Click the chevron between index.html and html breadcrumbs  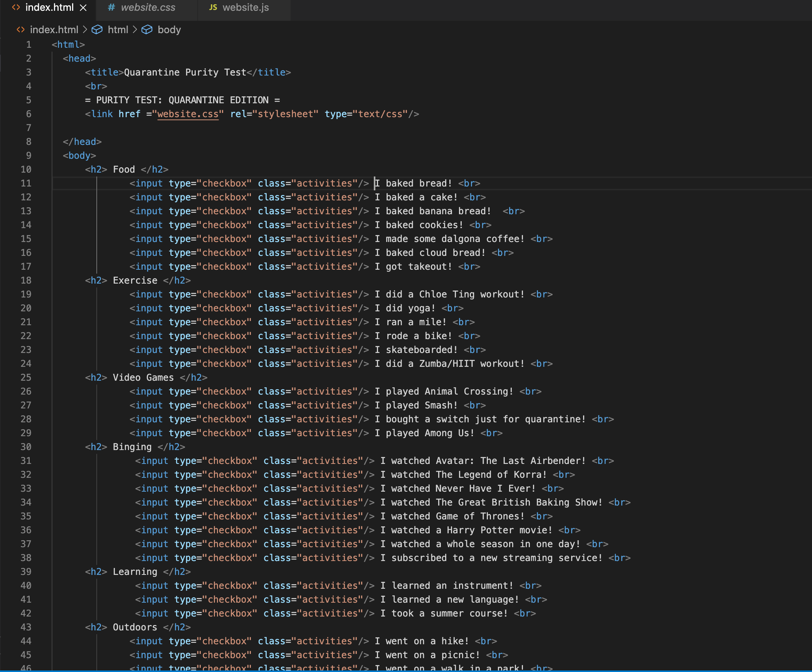point(85,30)
